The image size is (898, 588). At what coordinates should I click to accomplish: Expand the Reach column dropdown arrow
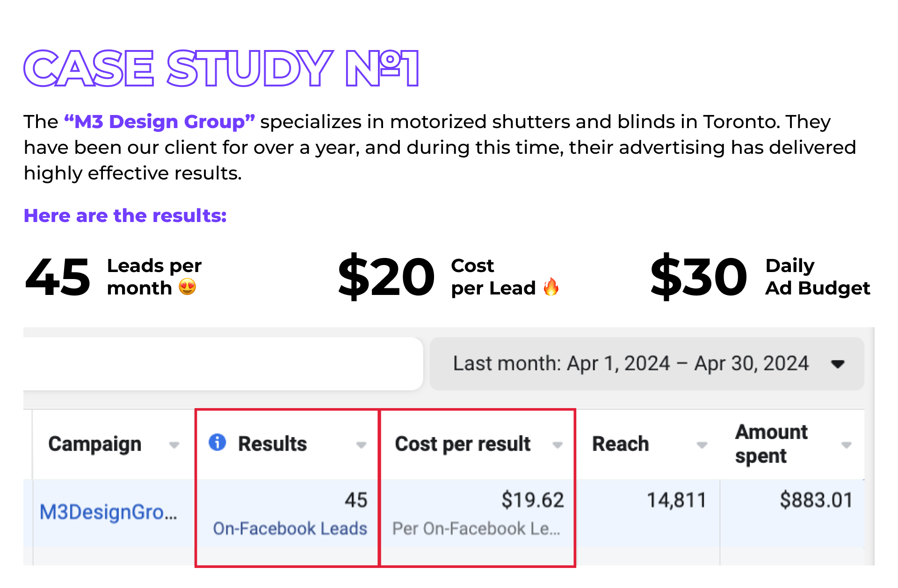(702, 445)
